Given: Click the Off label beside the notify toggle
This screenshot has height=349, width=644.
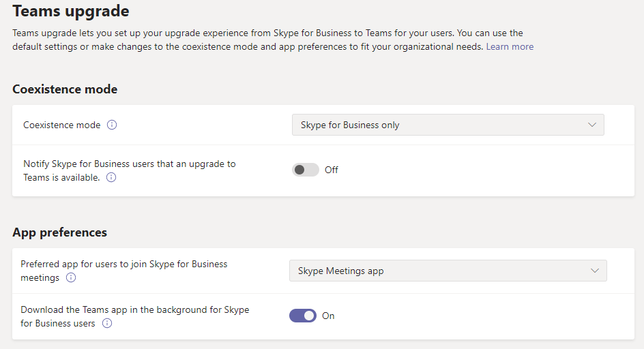Looking at the screenshot, I should click(x=332, y=170).
